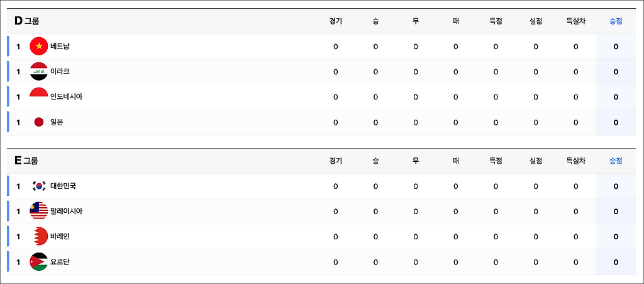Click the South Korea flag icon
Screen dimensions: 644x284
click(x=39, y=186)
